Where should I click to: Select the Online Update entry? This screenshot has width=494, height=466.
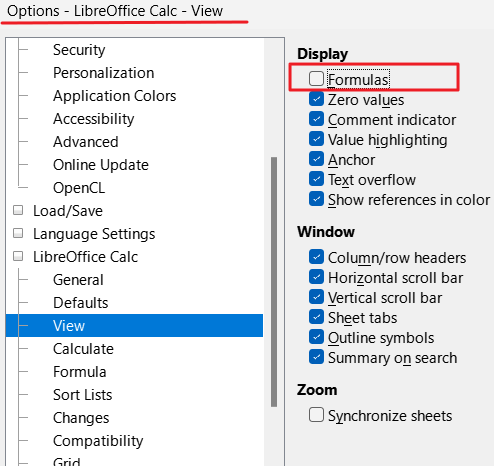point(101,165)
